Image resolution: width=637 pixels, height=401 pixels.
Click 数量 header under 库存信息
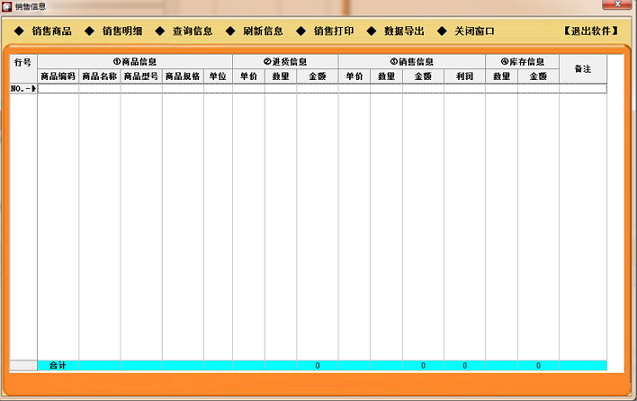tap(502, 76)
